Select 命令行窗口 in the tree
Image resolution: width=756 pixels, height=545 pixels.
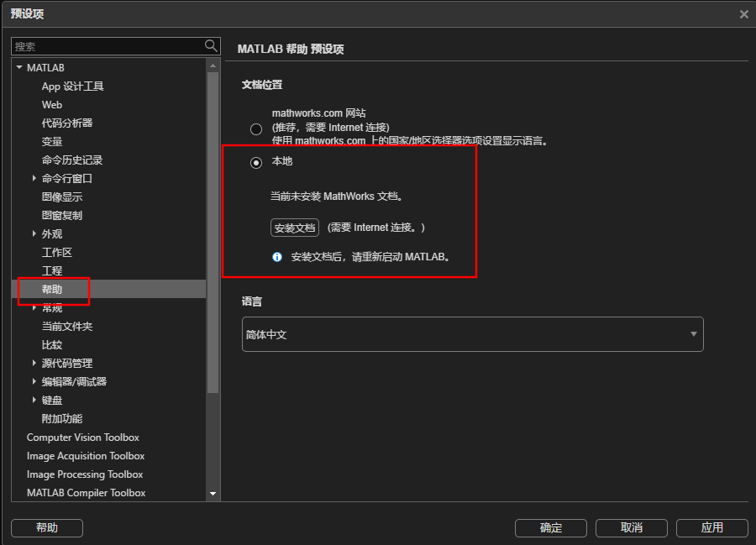pos(67,178)
